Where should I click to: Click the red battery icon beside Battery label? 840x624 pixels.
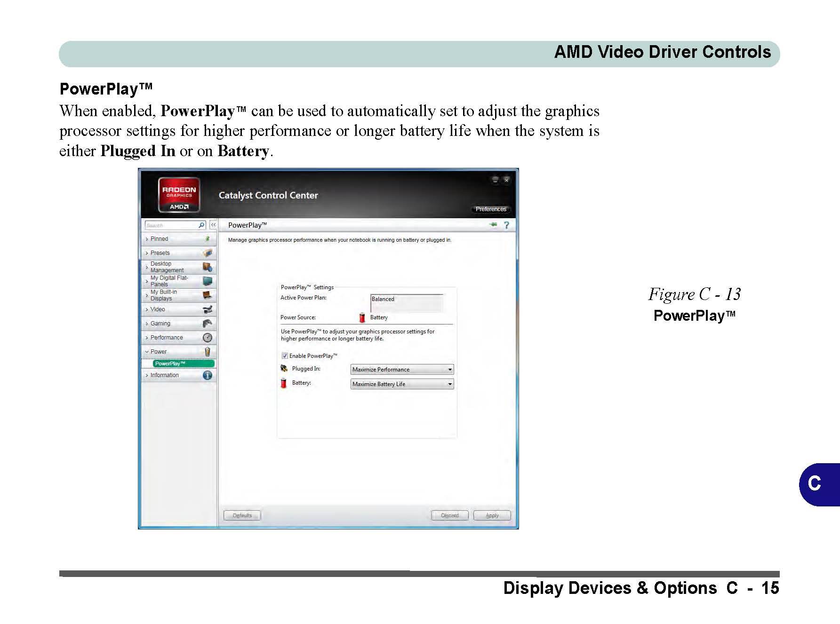(x=284, y=383)
